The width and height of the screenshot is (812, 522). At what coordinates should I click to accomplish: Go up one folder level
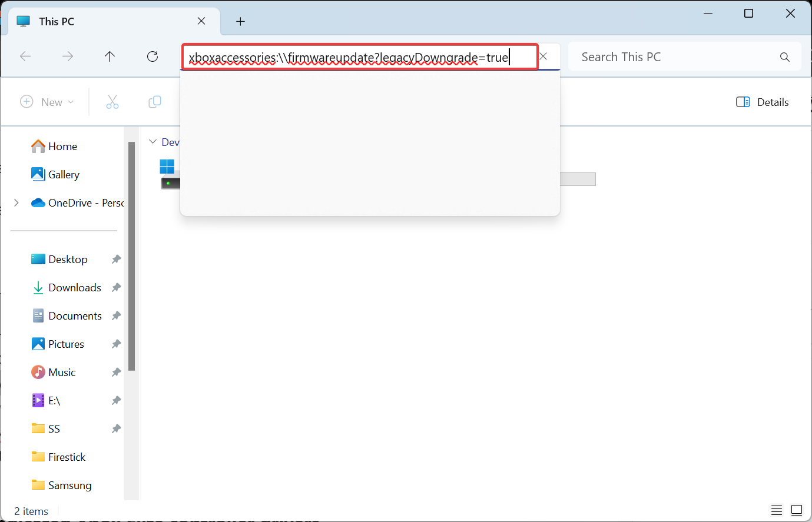[110, 56]
